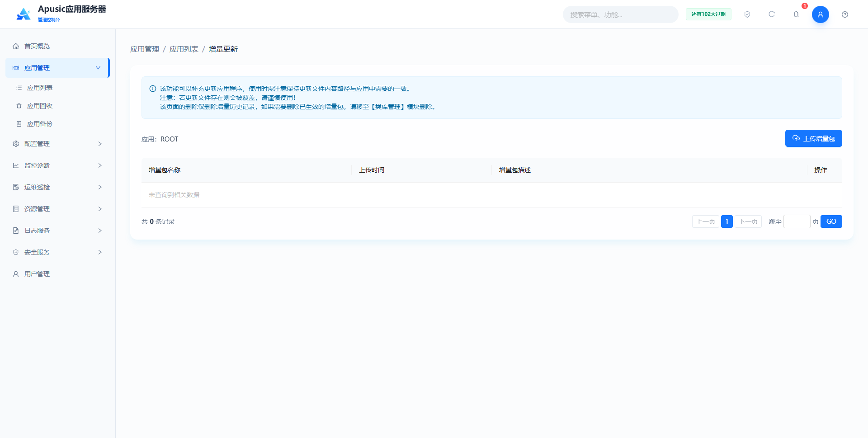This screenshot has height=438, width=868.
Task: Click the GO pagination button
Action: 831,221
